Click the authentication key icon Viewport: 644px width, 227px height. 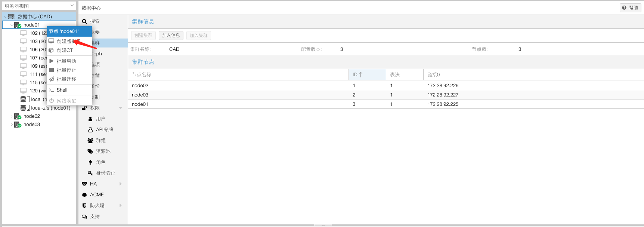click(90, 173)
